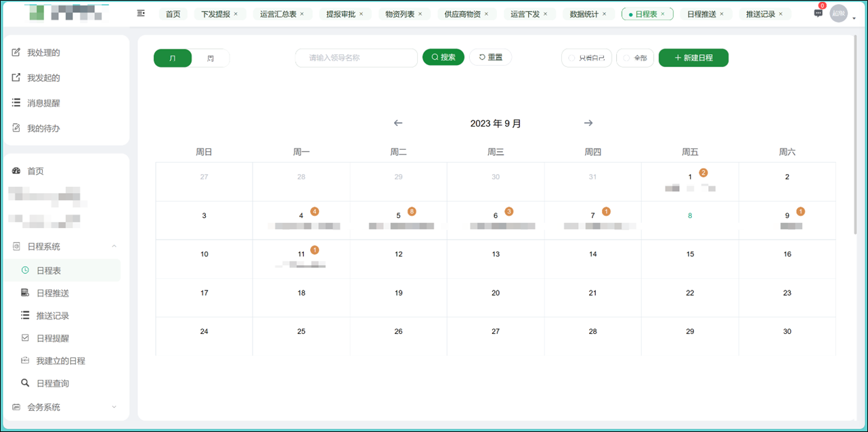Switch calendar to 周 week view
Viewport: 868px width, 432px height.
[x=211, y=58]
